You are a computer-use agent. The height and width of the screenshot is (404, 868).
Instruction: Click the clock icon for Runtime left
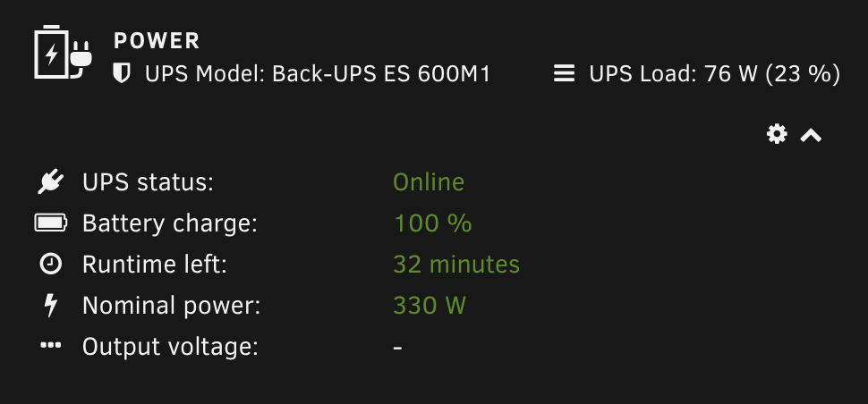[51, 264]
